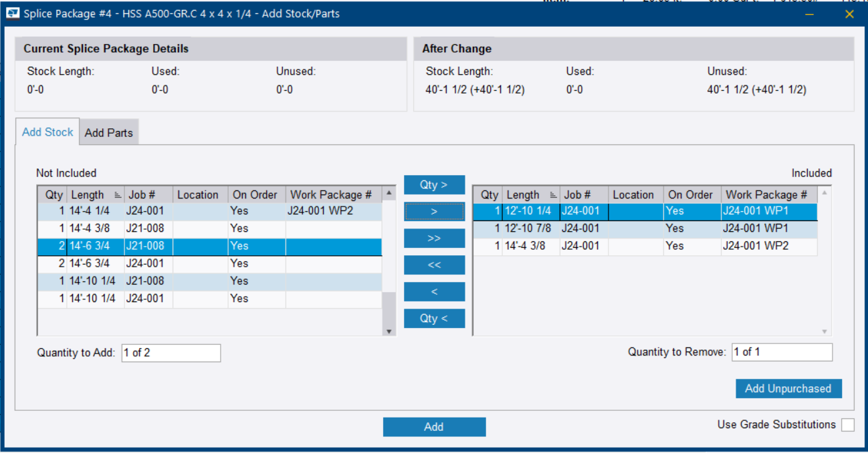Click the 'Qty >' transfer button
868x453 pixels.
click(x=434, y=185)
